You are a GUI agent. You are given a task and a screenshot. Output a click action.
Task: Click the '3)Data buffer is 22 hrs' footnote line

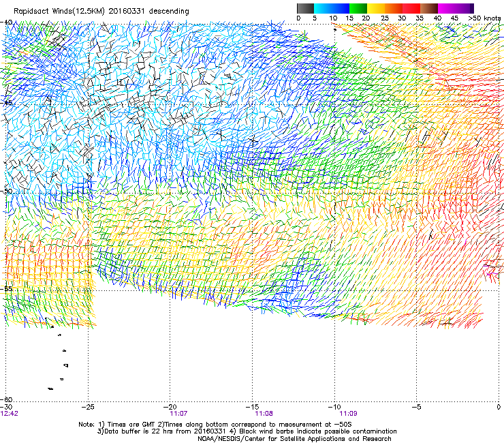(247, 431)
